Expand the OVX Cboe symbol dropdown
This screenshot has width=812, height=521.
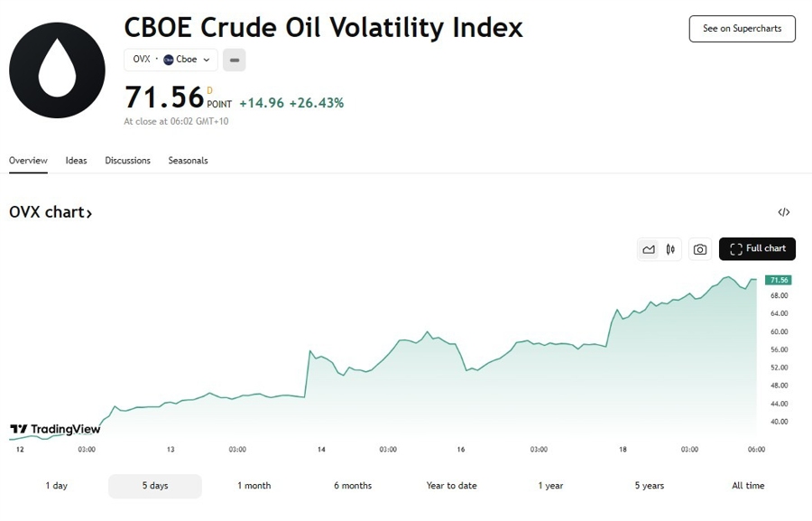[206, 60]
